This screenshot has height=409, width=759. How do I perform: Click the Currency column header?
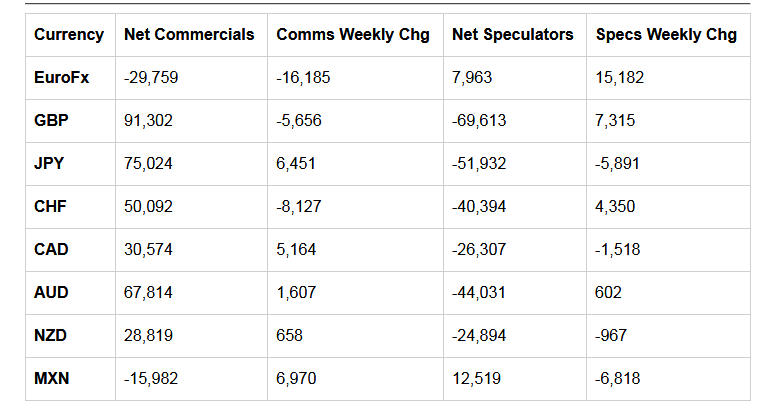(x=68, y=34)
